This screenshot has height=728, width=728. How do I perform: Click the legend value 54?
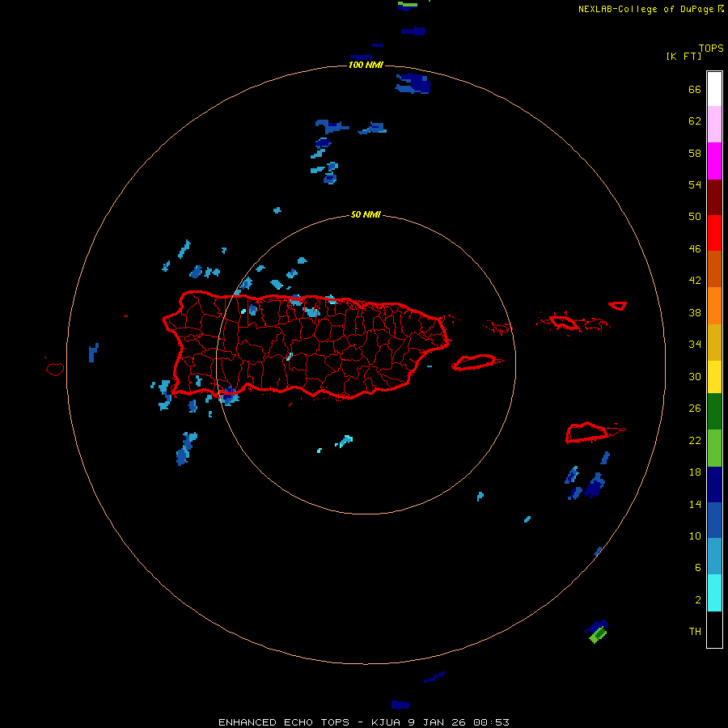click(x=695, y=184)
